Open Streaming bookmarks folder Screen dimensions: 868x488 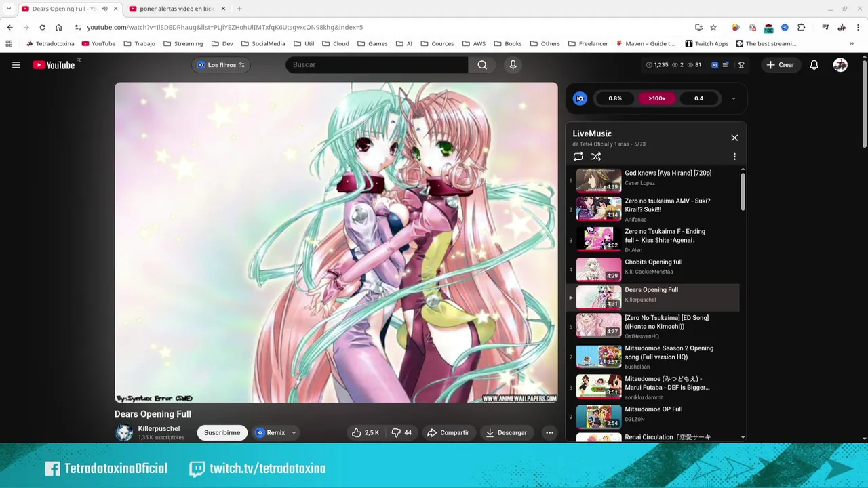pos(183,43)
